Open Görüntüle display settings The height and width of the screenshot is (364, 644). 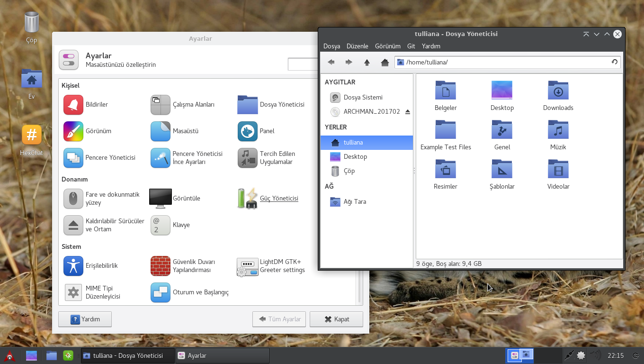tap(175, 199)
